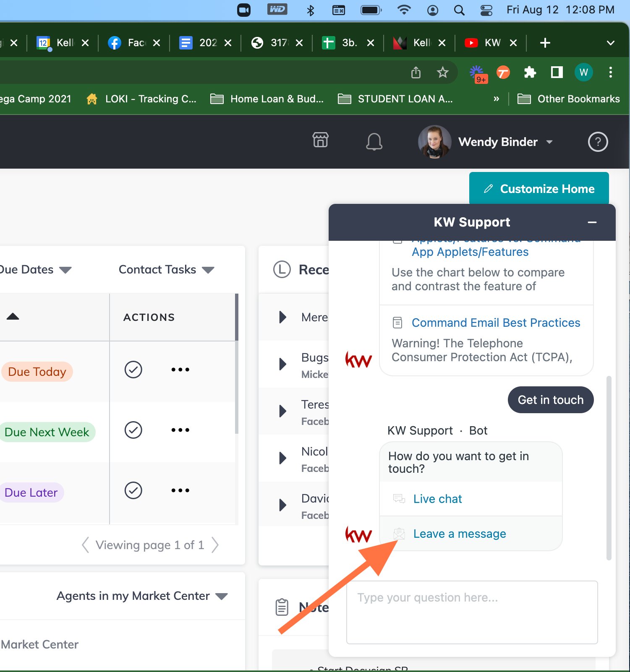Click the Chrome profile avatar W
This screenshot has width=630, height=672.
point(583,73)
